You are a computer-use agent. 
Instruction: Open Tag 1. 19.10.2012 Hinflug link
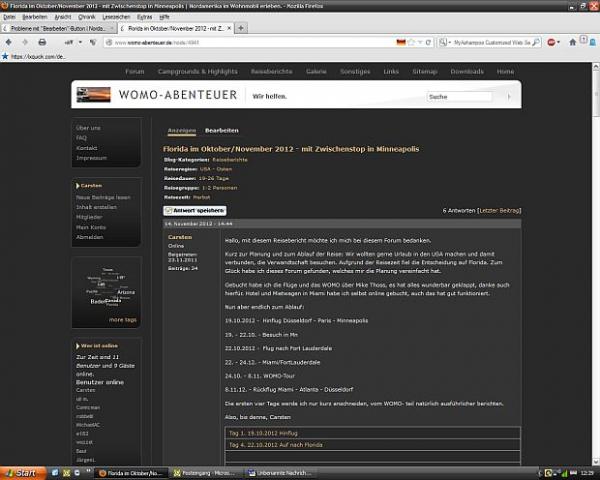(263, 433)
